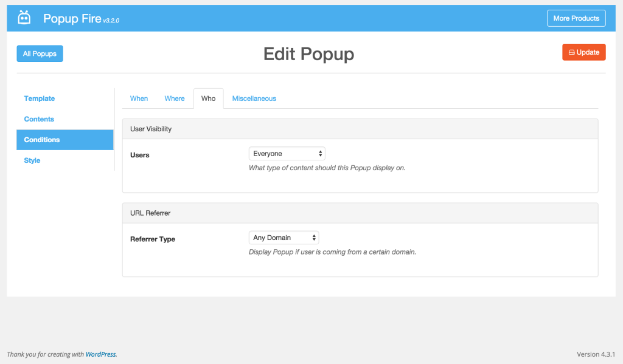The height and width of the screenshot is (364, 623).
Task: Click the disk icon in the Update button
Action: 571,52
